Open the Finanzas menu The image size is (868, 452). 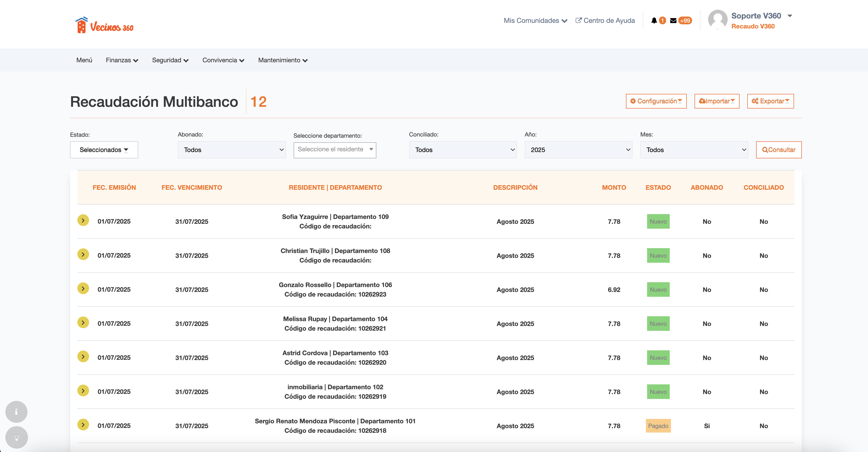coord(122,60)
